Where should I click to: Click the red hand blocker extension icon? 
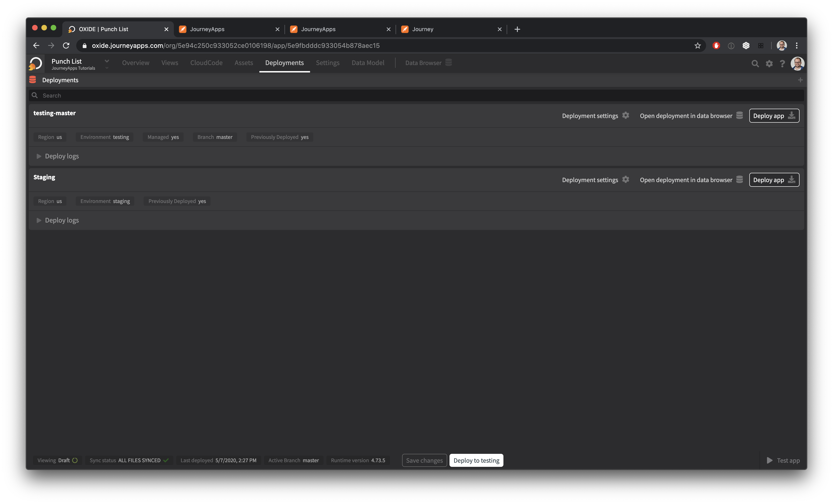[x=716, y=46]
